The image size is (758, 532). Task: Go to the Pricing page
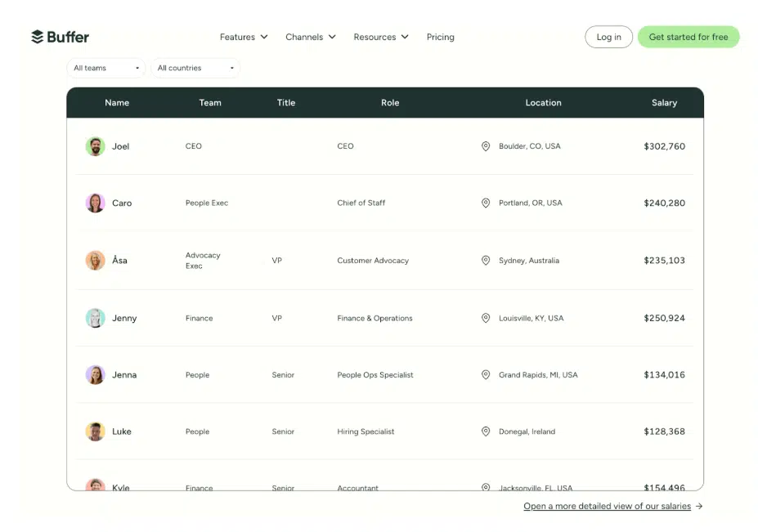pos(441,37)
